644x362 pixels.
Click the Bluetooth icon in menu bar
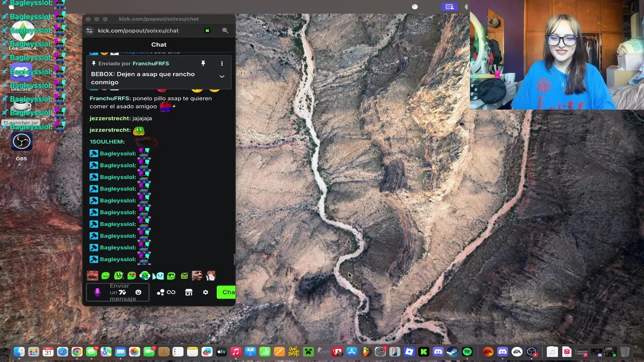tap(466, 7)
